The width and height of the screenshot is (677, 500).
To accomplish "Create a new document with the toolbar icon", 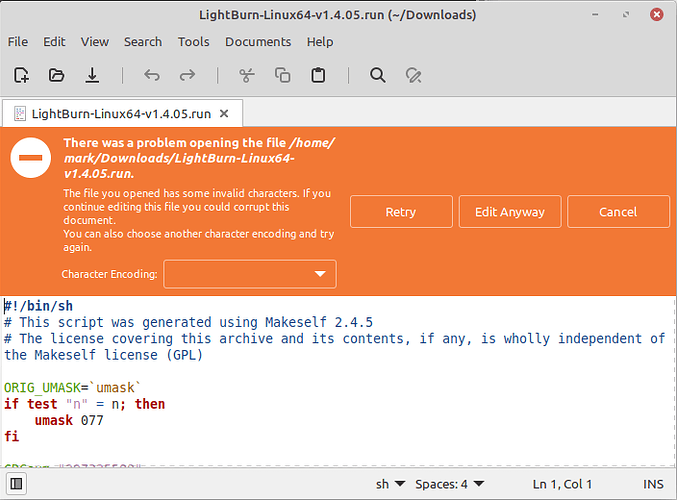I will [x=21, y=75].
